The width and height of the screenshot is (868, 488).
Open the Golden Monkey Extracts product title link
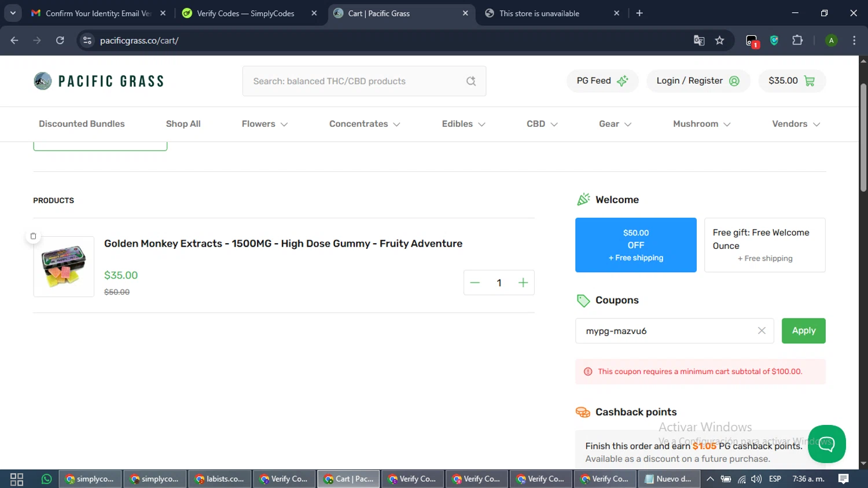point(284,244)
